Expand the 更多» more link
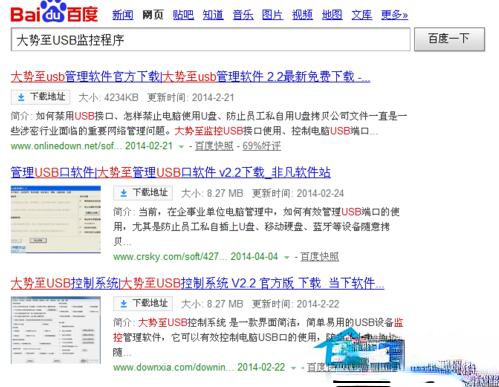The width and height of the screenshot is (499, 387). pos(394,15)
